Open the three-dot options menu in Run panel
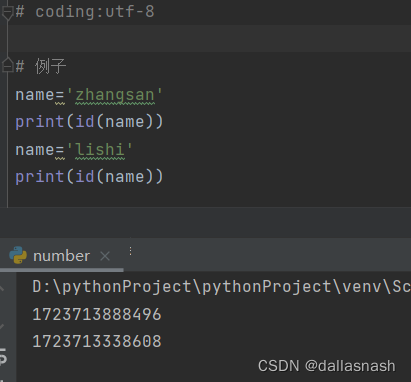The width and height of the screenshot is (411, 382). point(130,251)
